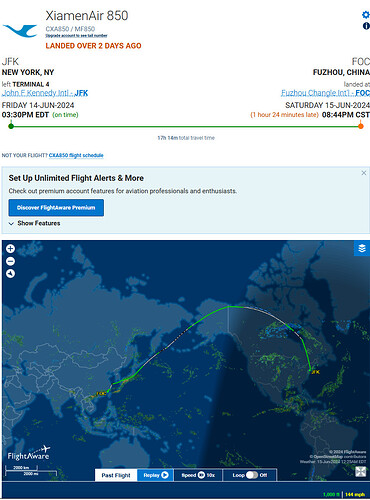Dismiss the Flight Alerts promo banner
Image resolution: width=370 pixels, height=500 pixels.
coord(364,173)
